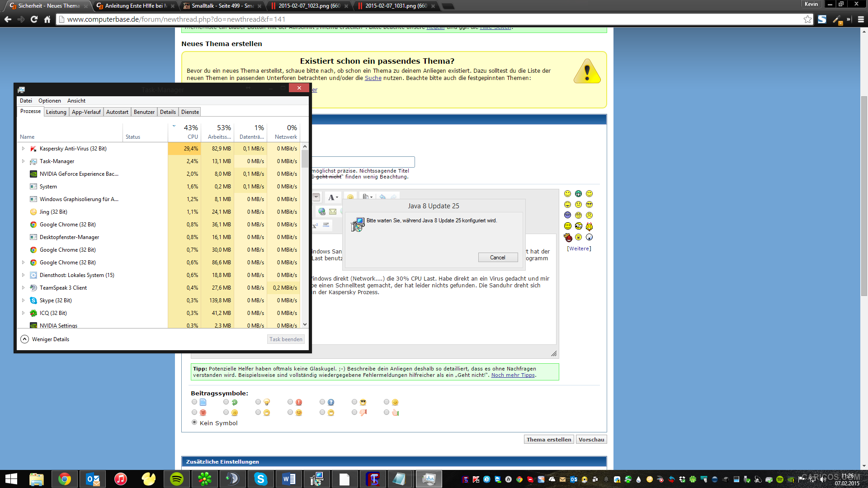Cancel the Java 8 Update dialog
This screenshot has height=488, width=868.
tap(498, 258)
